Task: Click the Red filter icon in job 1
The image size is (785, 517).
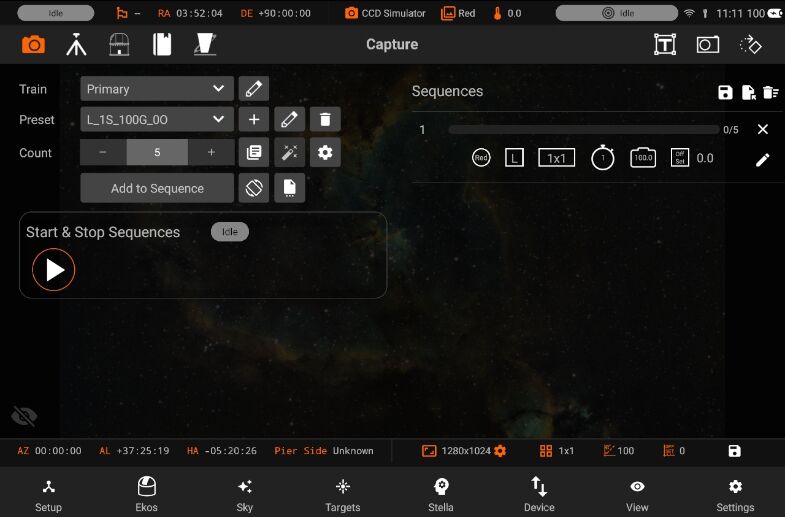Action: point(481,158)
